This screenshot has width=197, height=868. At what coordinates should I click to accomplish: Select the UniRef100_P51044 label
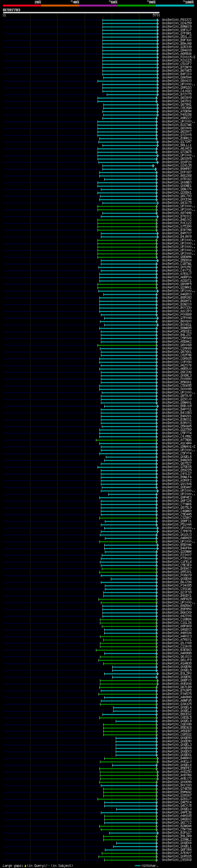click(x=177, y=525)
